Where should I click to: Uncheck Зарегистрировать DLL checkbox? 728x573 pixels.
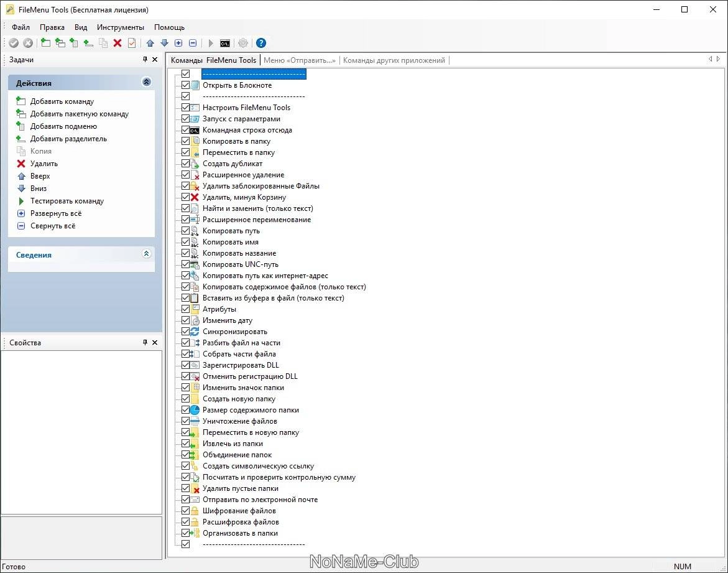point(186,365)
